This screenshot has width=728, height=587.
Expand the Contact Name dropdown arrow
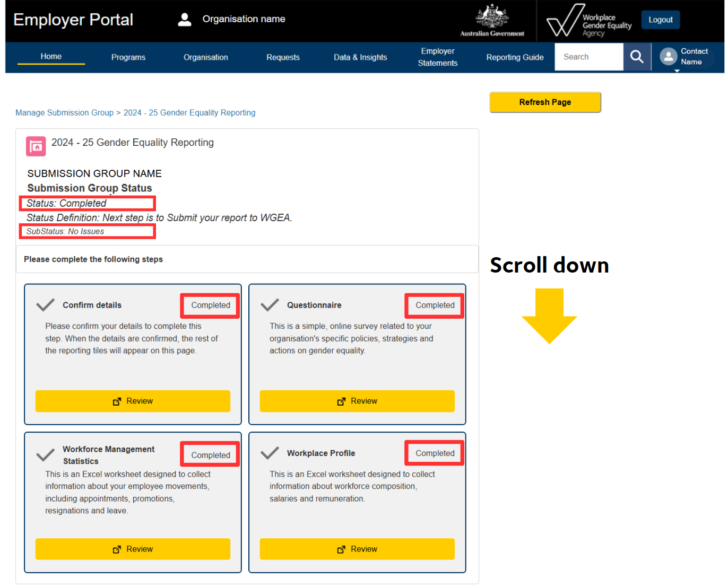[x=677, y=71]
